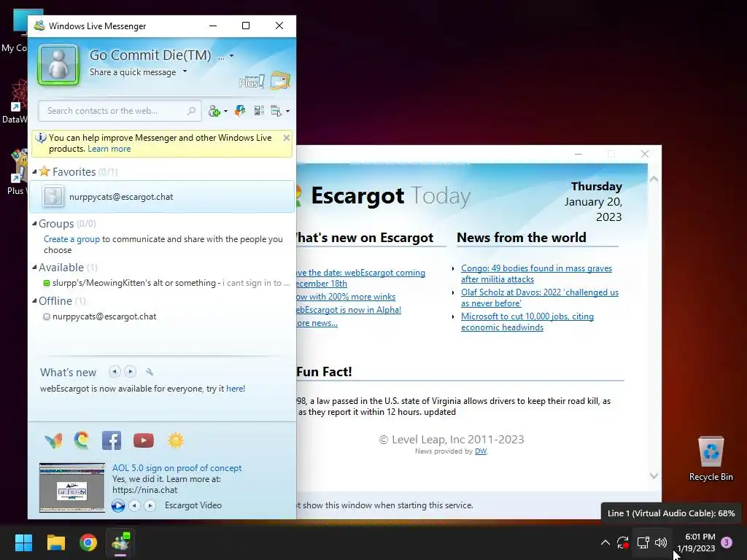Click Share a quick message text
This screenshot has height=560, width=747.
point(133,72)
